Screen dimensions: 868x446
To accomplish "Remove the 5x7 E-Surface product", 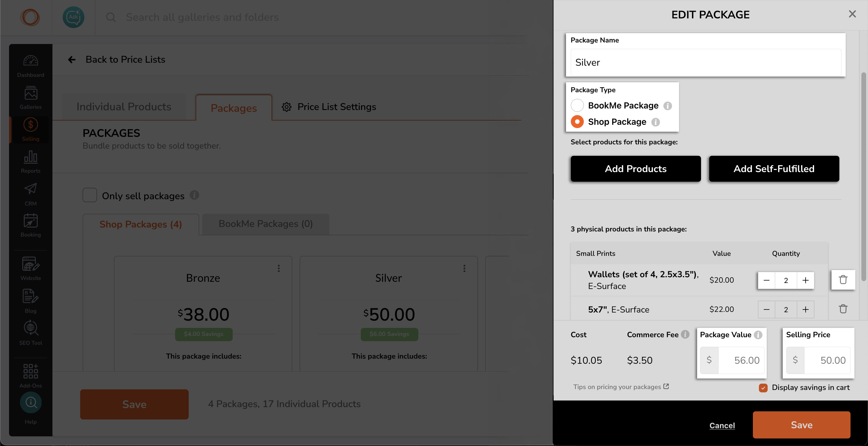I will click(843, 309).
